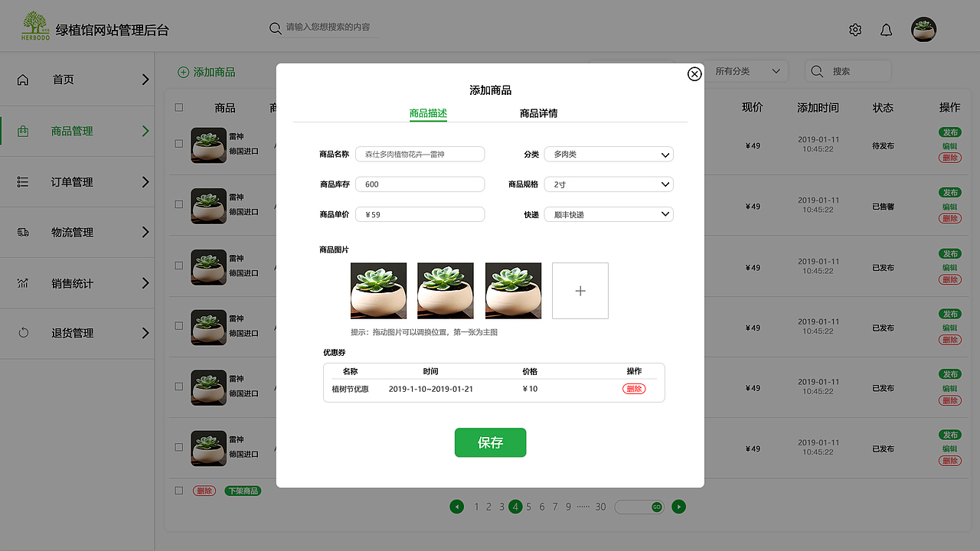
Task: Click the green 保存 save button
Action: [x=490, y=442]
